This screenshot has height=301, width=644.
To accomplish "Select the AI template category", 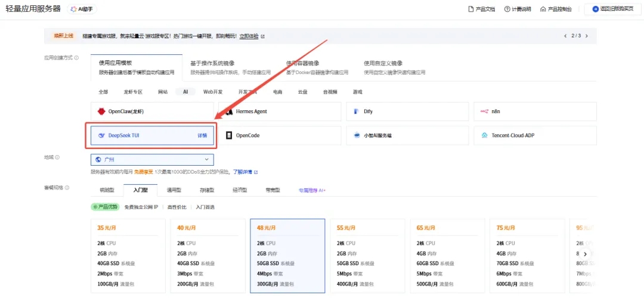I will (185, 92).
